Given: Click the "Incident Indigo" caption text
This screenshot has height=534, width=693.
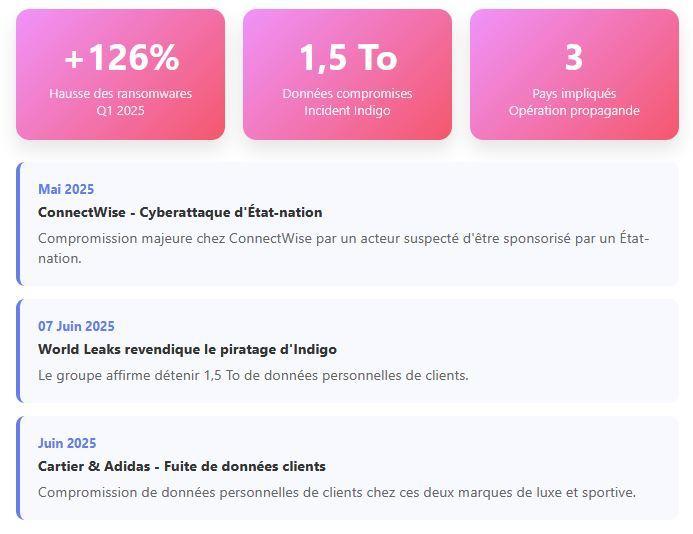Looking at the screenshot, I should coord(347,111).
